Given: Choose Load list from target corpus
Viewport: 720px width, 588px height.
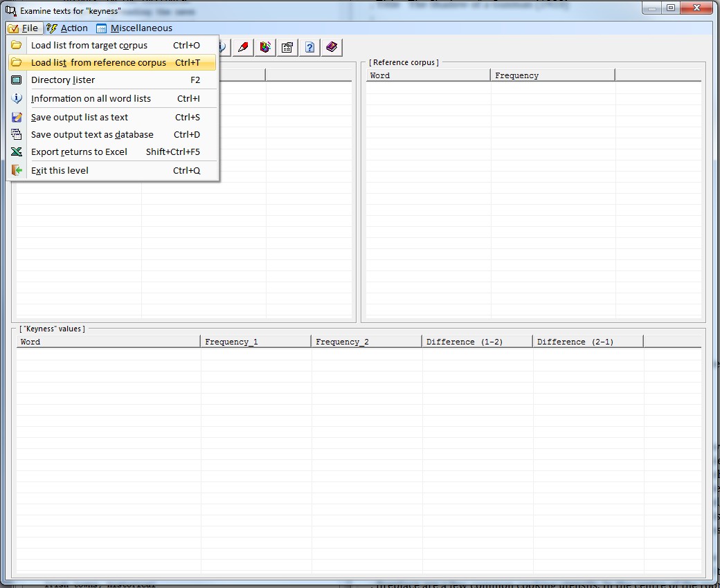Looking at the screenshot, I should [89, 46].
